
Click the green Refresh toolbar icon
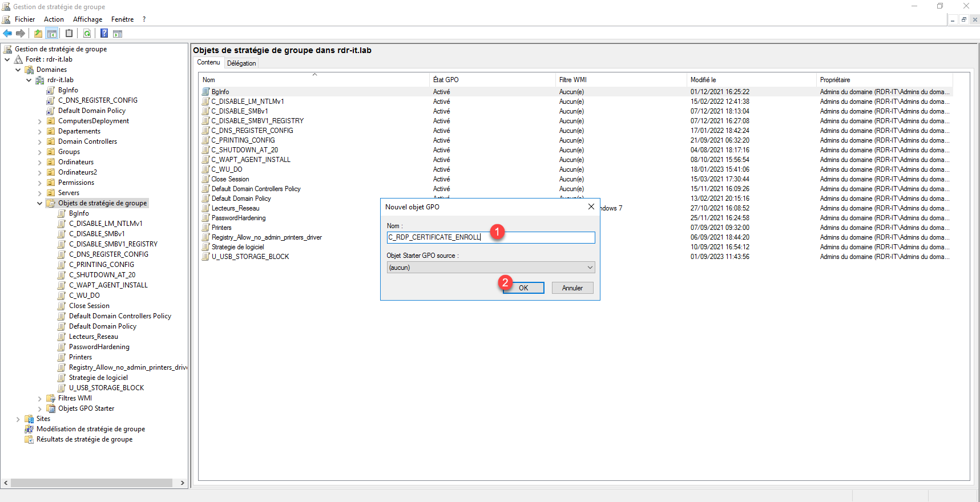click(87, 34)
